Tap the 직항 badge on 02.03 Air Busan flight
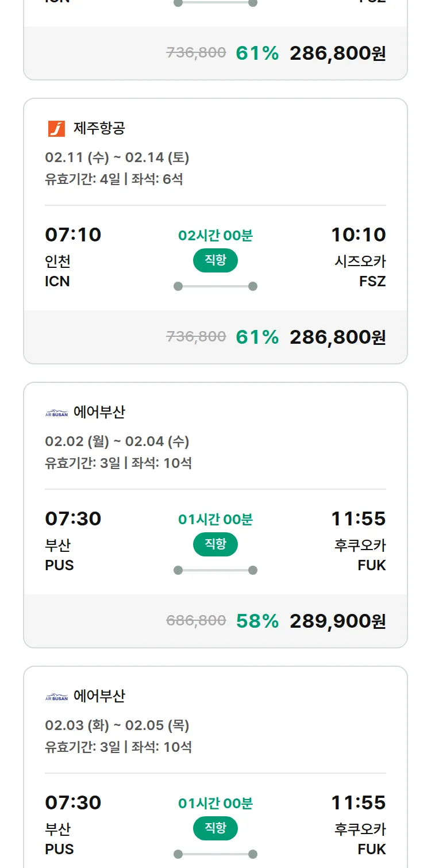Image resolution: width=431 pixels, height=868 pixels. coord(215,828)
